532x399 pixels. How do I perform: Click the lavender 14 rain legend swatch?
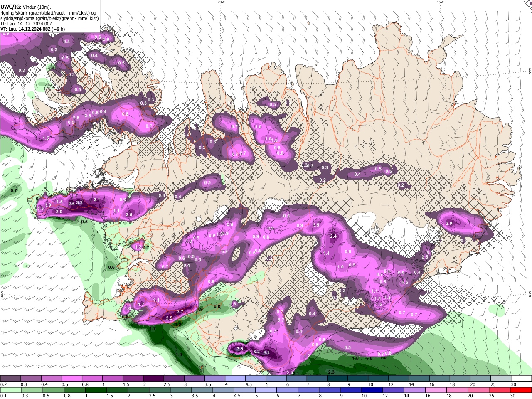point(415,390)
